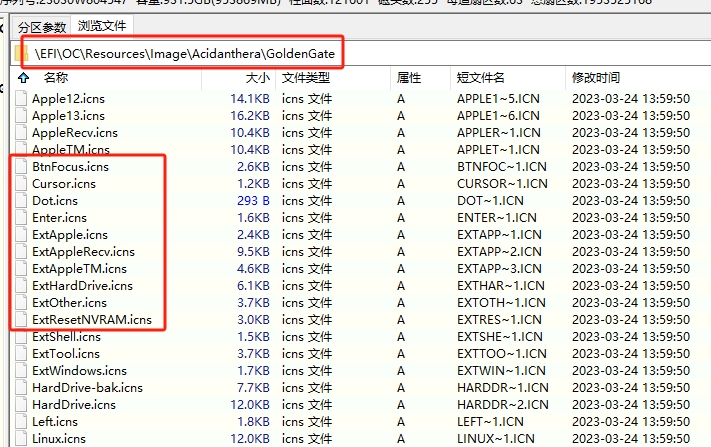Sort by the 文件类型 column header
This screenshot has height=447, width=711.
tap(305, 77)
